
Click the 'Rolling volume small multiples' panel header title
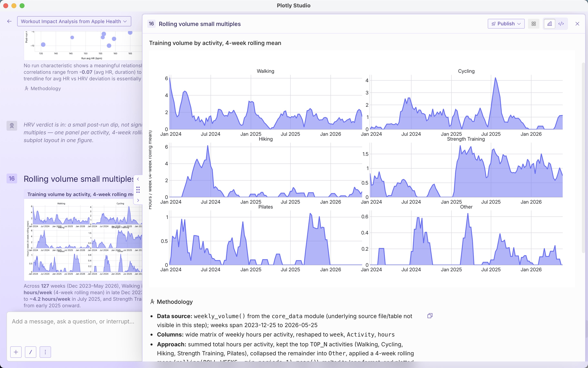(x=200, y=24)
